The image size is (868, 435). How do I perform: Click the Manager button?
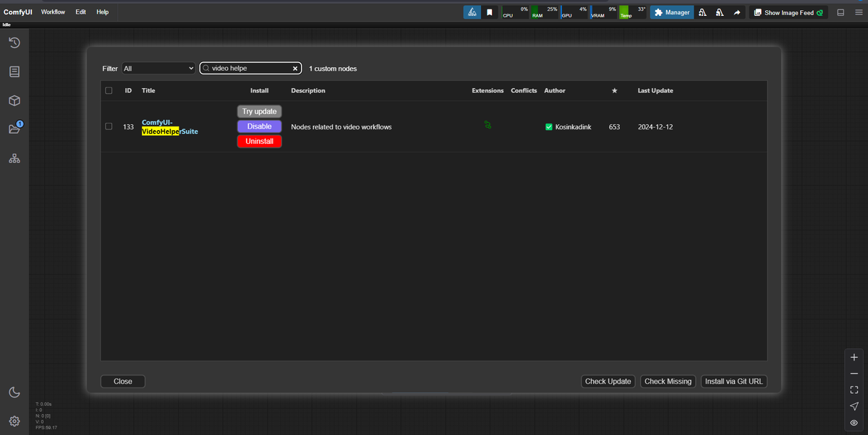672,12
